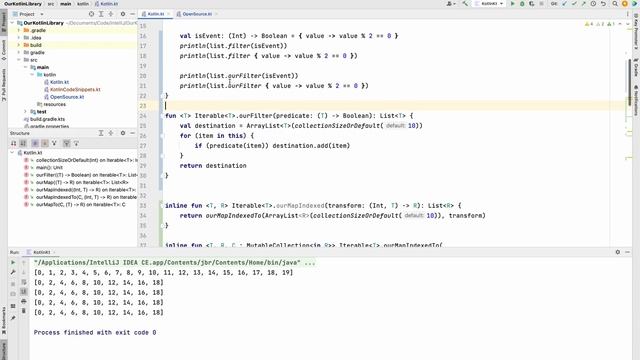
Task: Collapse the main source folder
Action: tap(25, 67)
